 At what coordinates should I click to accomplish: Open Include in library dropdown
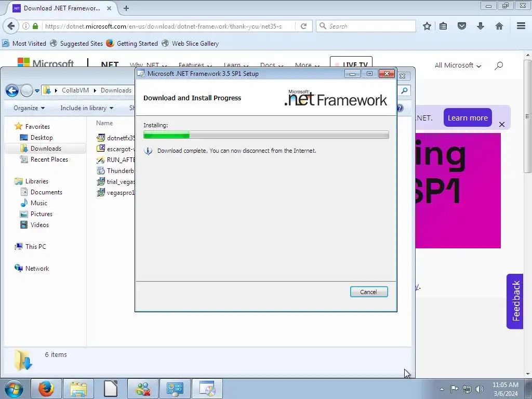tap(87, 108)
